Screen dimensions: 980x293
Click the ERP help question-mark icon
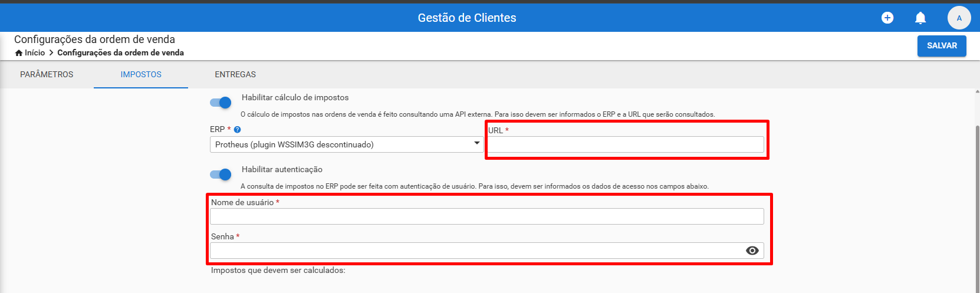click(x=237, y=130)
